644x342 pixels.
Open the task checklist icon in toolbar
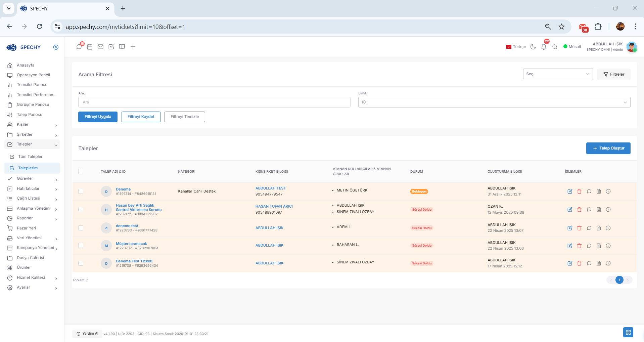click(x=111, y=47)
